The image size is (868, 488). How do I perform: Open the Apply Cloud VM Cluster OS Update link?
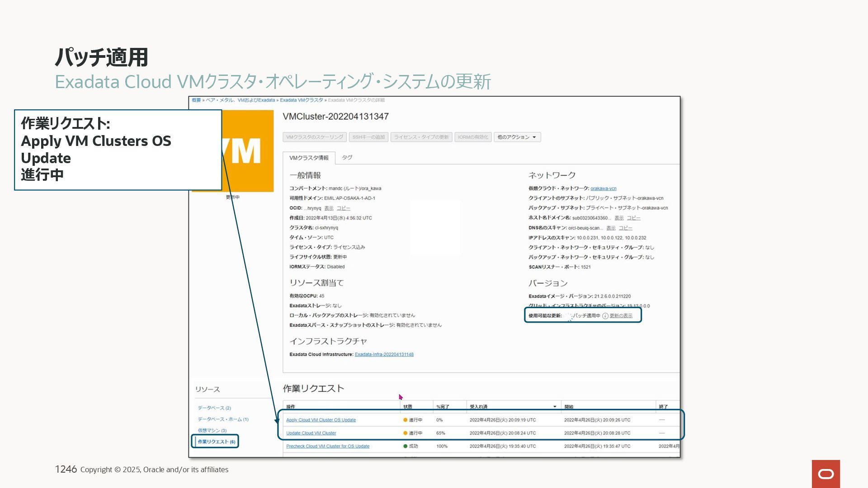tap(321, 420)
